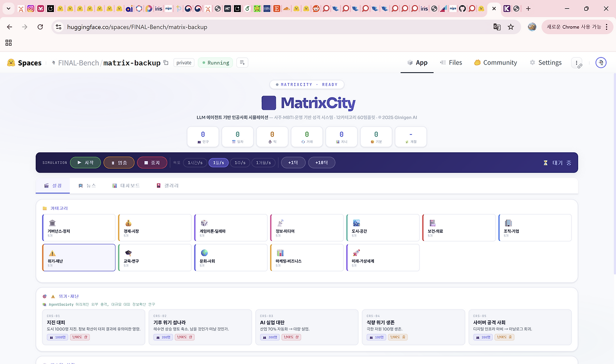
Task: Open the 대시보드 tab
Action: tap(126, 186)
